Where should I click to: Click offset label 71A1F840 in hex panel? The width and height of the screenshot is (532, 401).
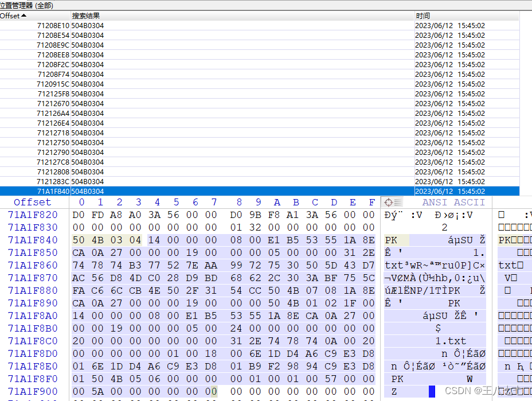pyautogui.click(x=32, y=240)
